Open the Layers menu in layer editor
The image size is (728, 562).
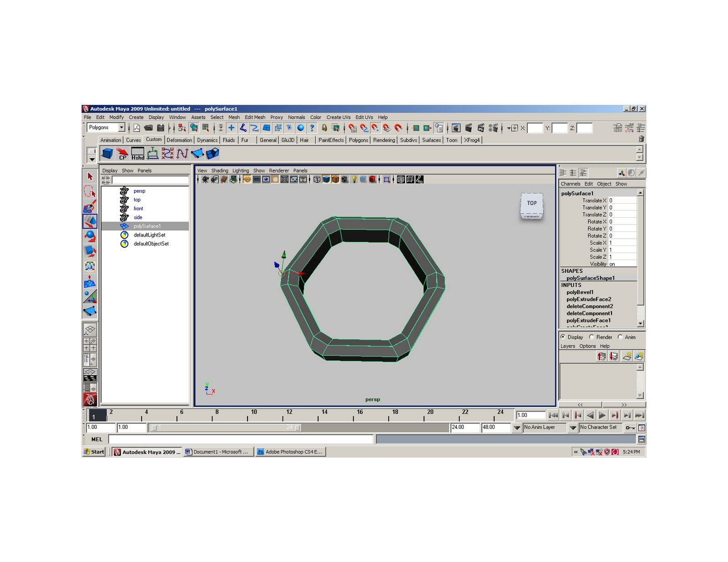[568, 346]
